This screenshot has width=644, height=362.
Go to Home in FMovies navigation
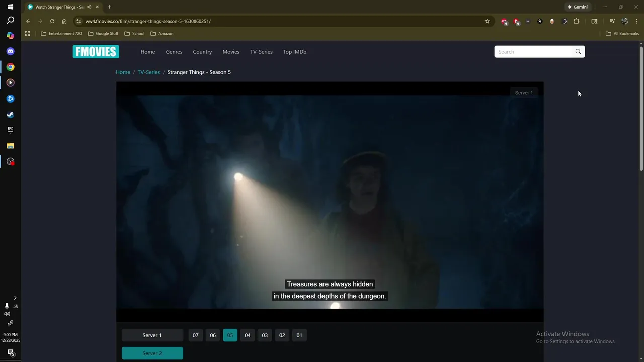pos(148,52)
